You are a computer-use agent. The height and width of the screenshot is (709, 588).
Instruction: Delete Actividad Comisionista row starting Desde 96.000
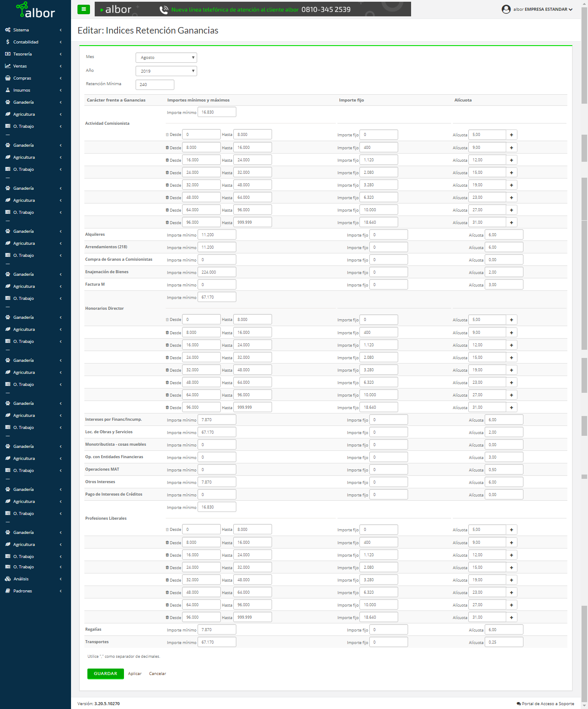(x=167, y=222)
